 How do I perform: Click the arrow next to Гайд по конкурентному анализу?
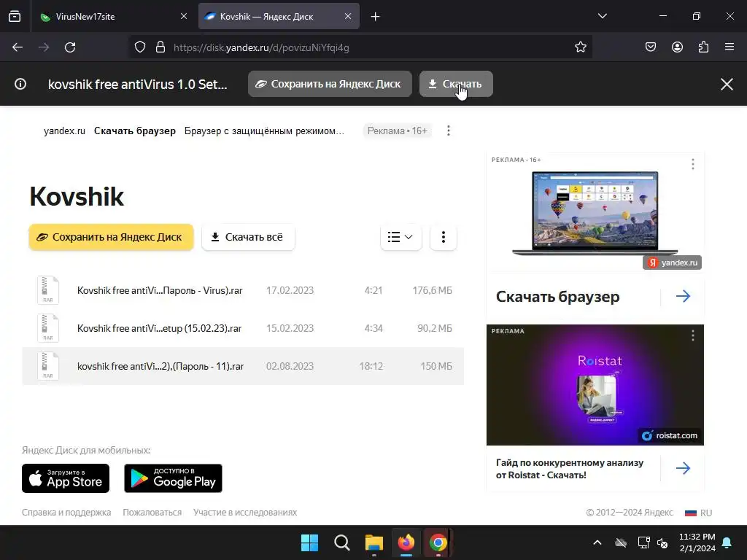point(683,468)
